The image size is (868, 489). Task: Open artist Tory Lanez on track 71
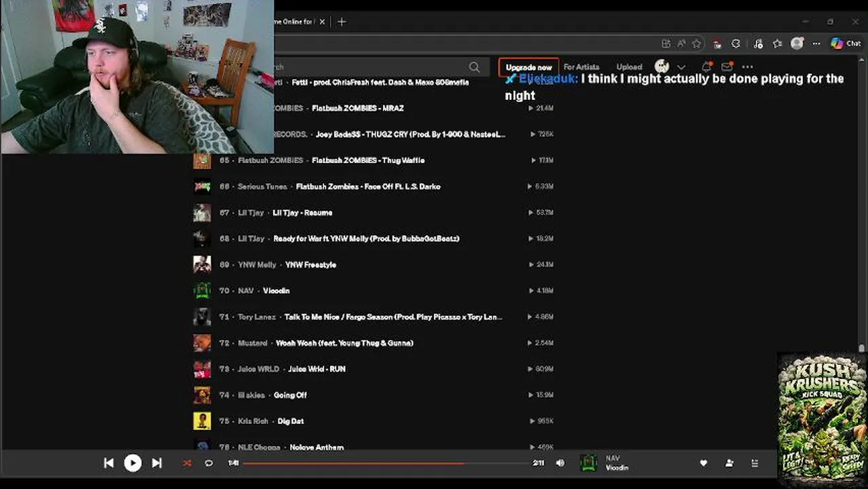click(257, 317)
